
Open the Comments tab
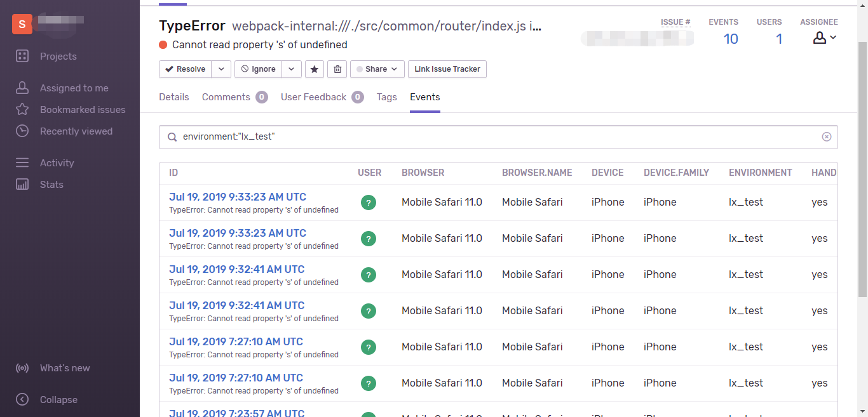(226, 97)
